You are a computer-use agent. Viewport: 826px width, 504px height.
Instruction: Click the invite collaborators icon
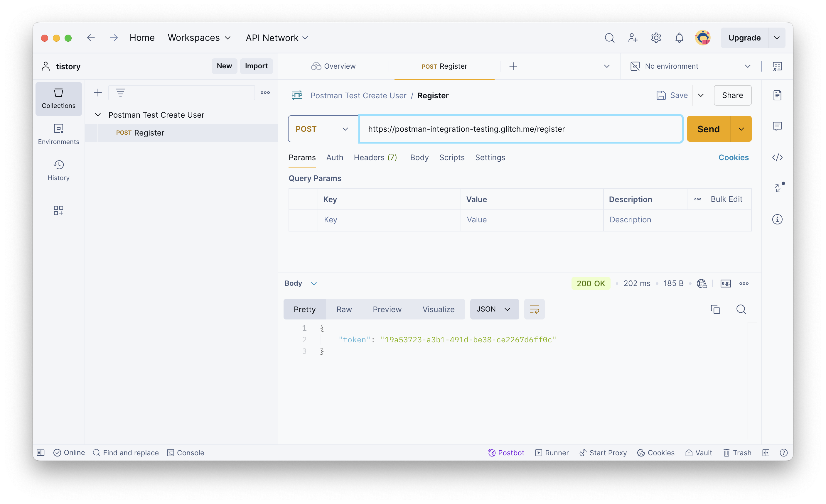click(633, 38)
